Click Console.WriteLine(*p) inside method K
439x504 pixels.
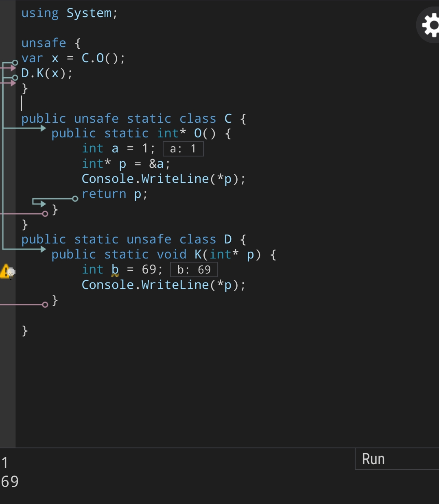point(164,285)
